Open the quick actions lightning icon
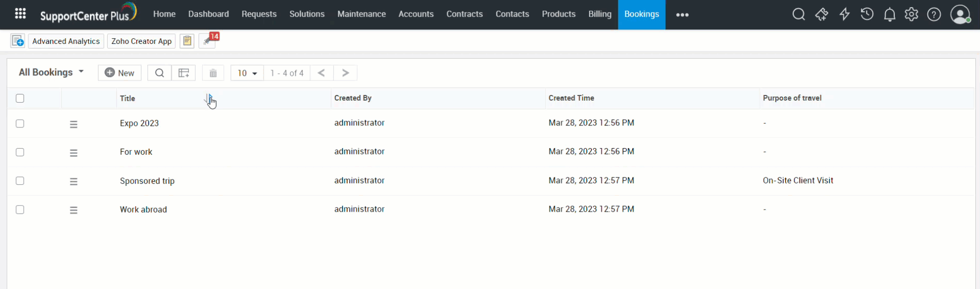This screenshot has height=289, width=980. [844, 14]
